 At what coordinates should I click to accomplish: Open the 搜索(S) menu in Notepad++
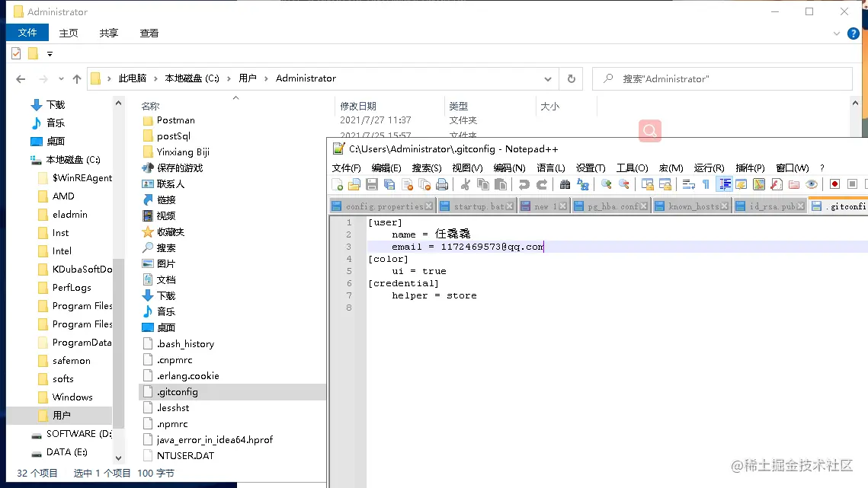click(426, 167)
